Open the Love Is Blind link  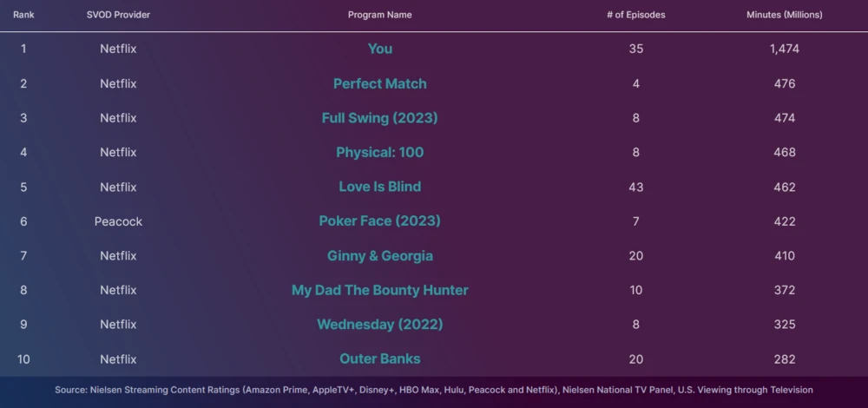379,187
